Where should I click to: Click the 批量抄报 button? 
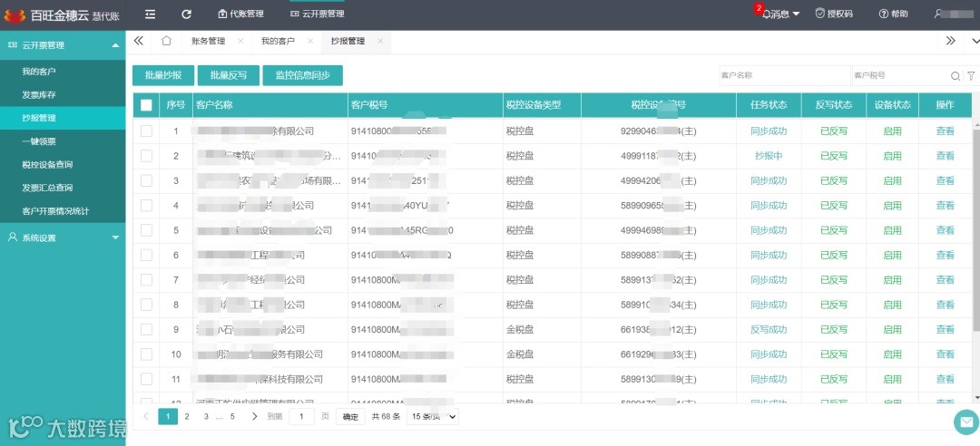pyautogui.click(x=163, y=75)
